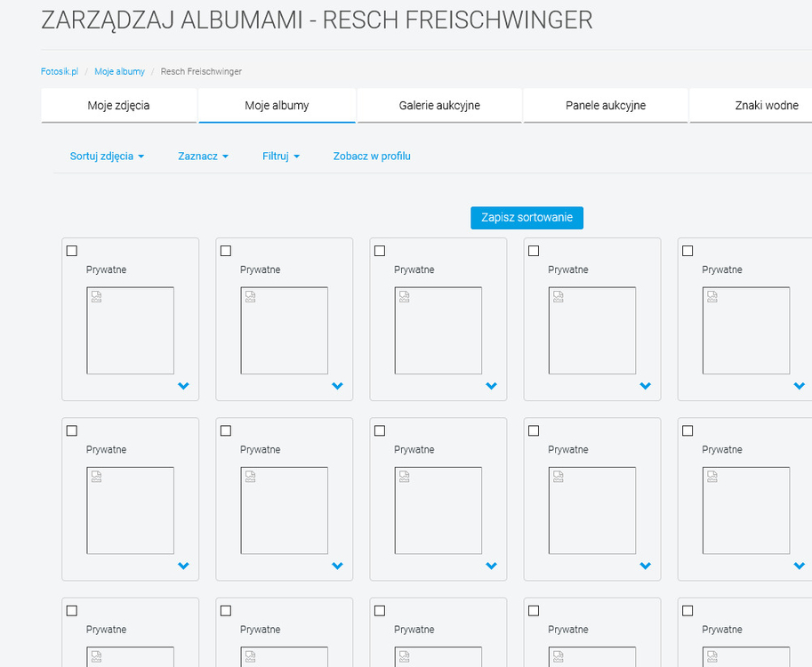
Task: Tick checkbox on first photo card, top row
Action: [x=72, y=251]
